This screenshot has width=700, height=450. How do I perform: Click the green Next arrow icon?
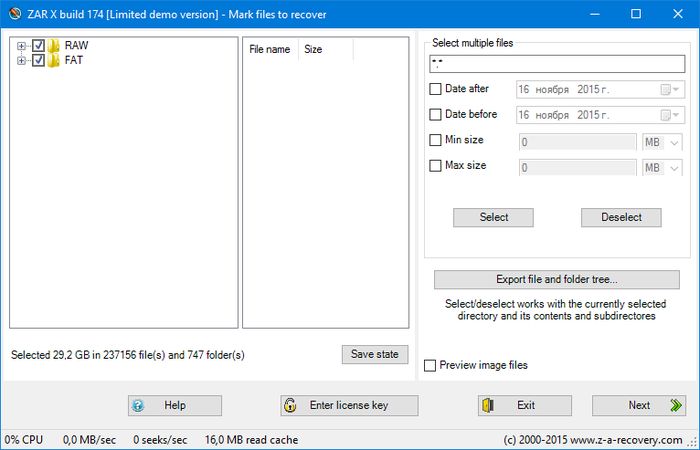[676, 406]
